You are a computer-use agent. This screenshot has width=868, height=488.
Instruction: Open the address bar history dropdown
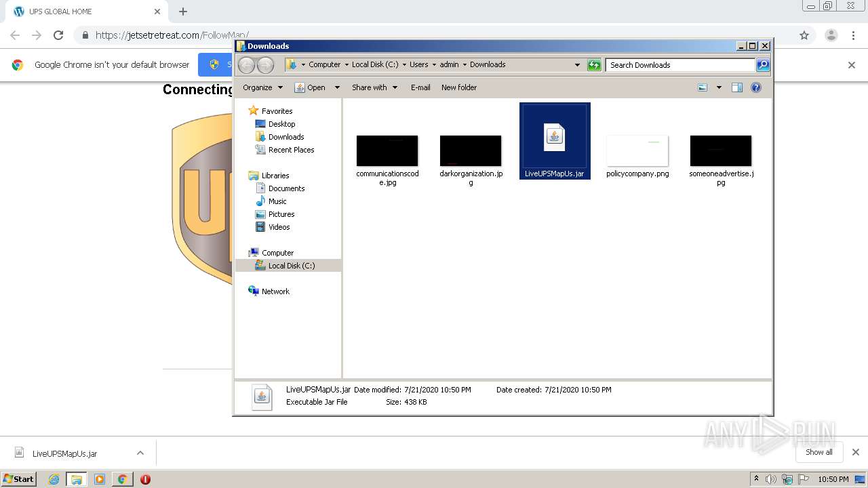(x=577, y=65)
